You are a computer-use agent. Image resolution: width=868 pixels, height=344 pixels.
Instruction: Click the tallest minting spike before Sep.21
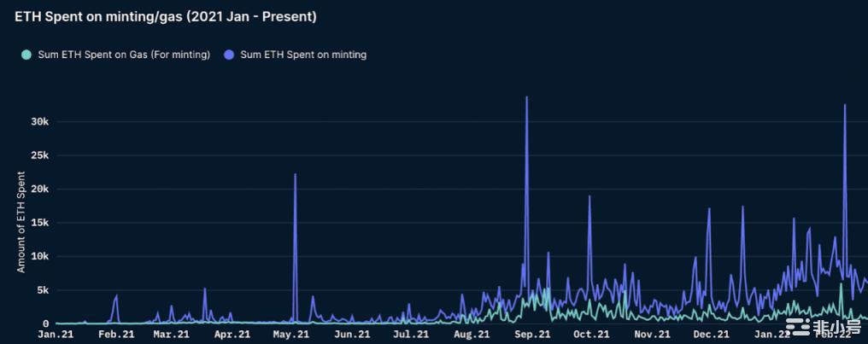point(526,97)
